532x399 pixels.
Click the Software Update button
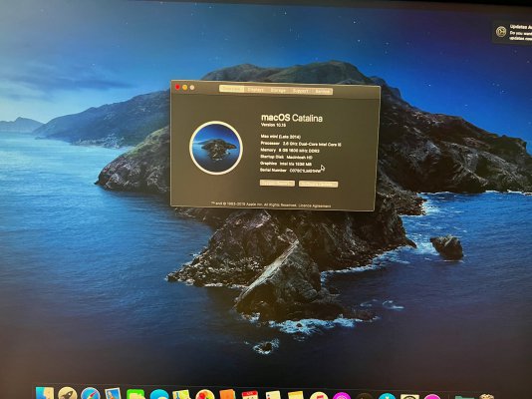pos(318,185)
